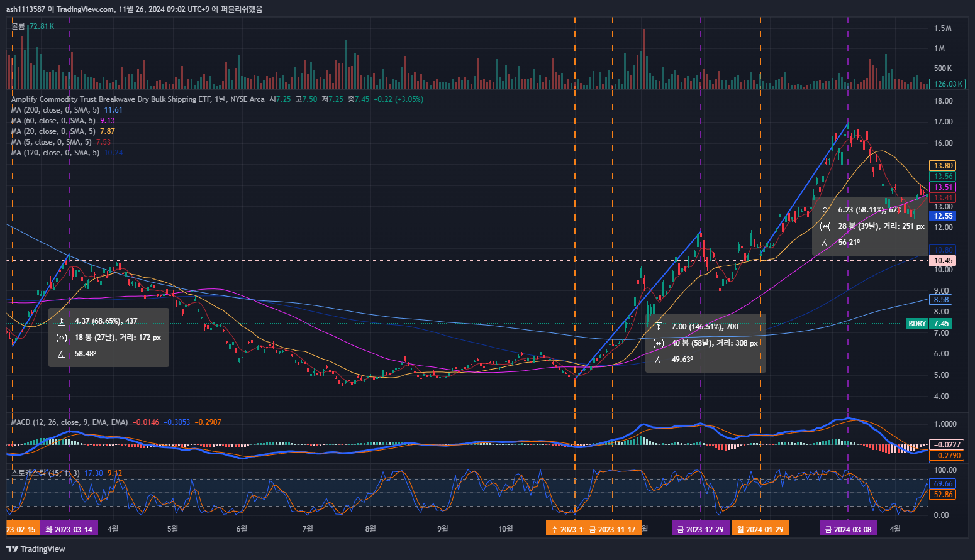Click price range icon beside 7.00 (146.51%)

(x=659, y=327)
